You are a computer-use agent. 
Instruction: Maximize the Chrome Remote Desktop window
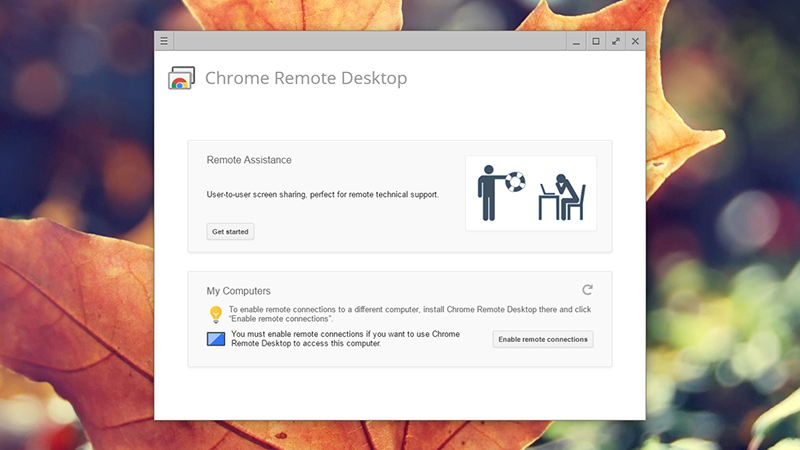click(595, 41)
